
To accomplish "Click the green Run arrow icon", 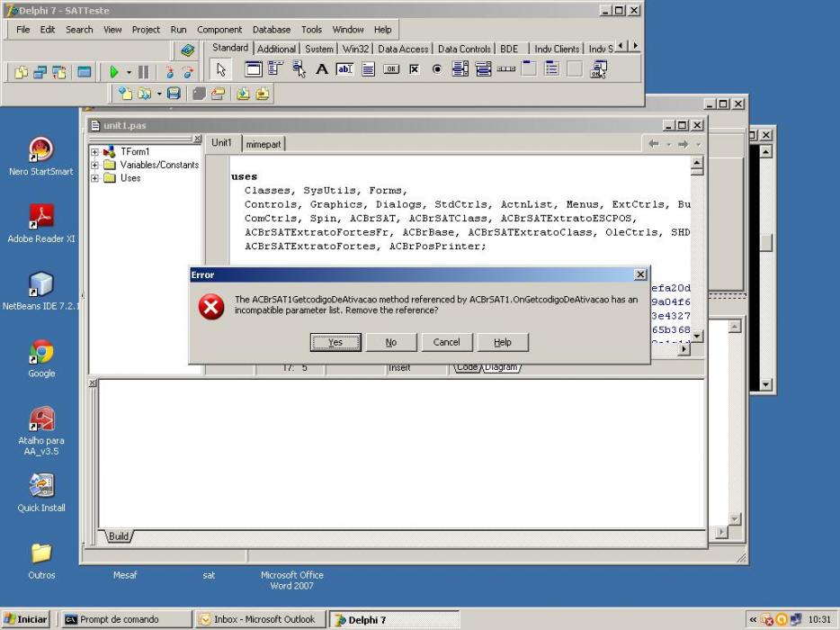I will 113,72.
